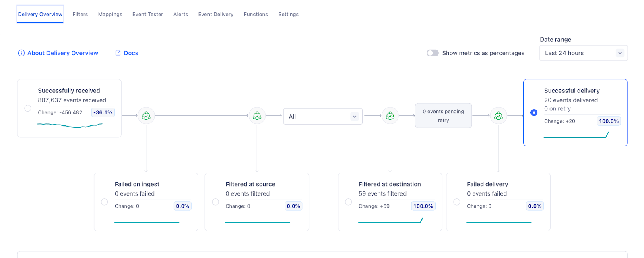644x258 pixels.
Task: Select the Filtered at destination radio button
Action: (349, 202)
